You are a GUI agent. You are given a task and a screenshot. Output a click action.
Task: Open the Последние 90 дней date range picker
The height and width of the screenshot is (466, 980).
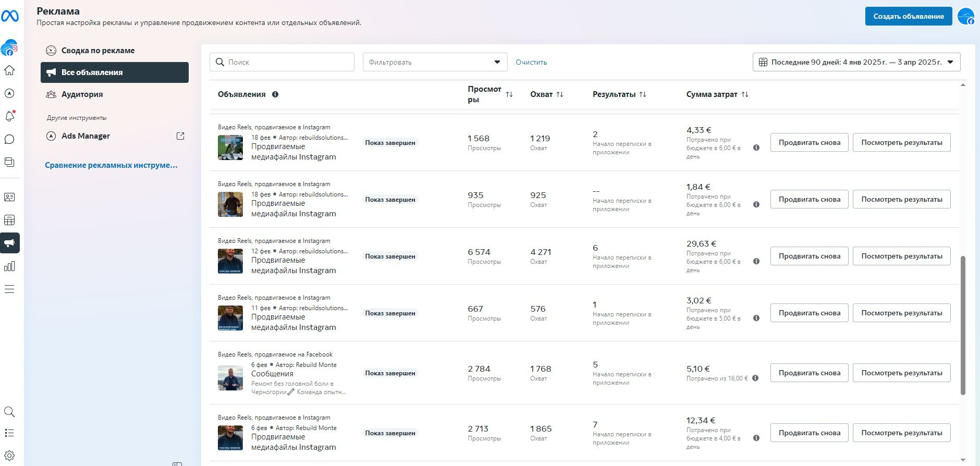[856, 62]
